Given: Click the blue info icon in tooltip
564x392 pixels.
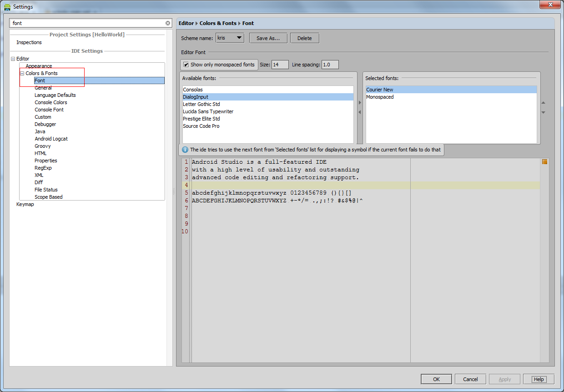Looking at the screenshot, I should click(x=185, y=150).
